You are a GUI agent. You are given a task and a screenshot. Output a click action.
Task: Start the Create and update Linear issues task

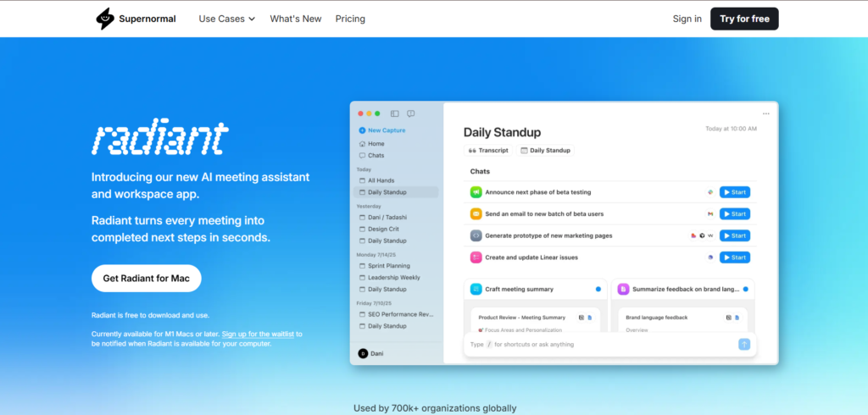point(735,257)
